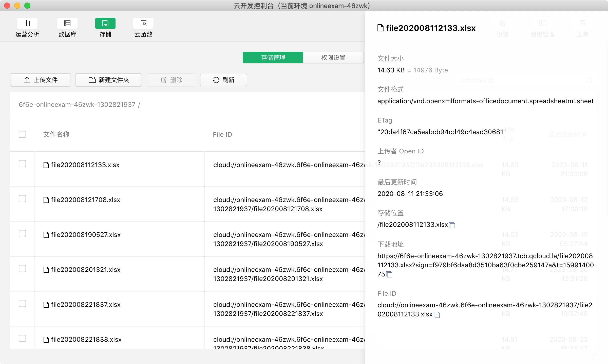Open the 数据库 database icon
This screenshot has width=608, height=364.
coord(67,24)
